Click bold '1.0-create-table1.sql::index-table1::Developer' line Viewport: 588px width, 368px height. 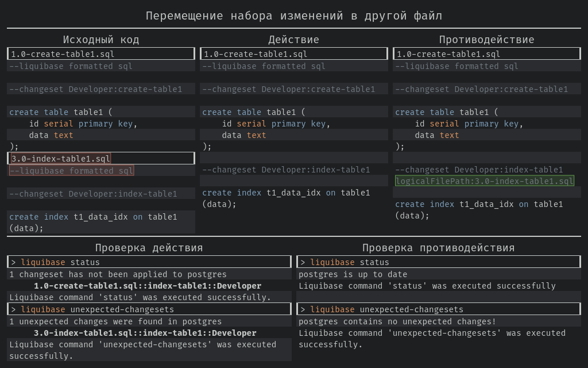click(x=148, y=286)
